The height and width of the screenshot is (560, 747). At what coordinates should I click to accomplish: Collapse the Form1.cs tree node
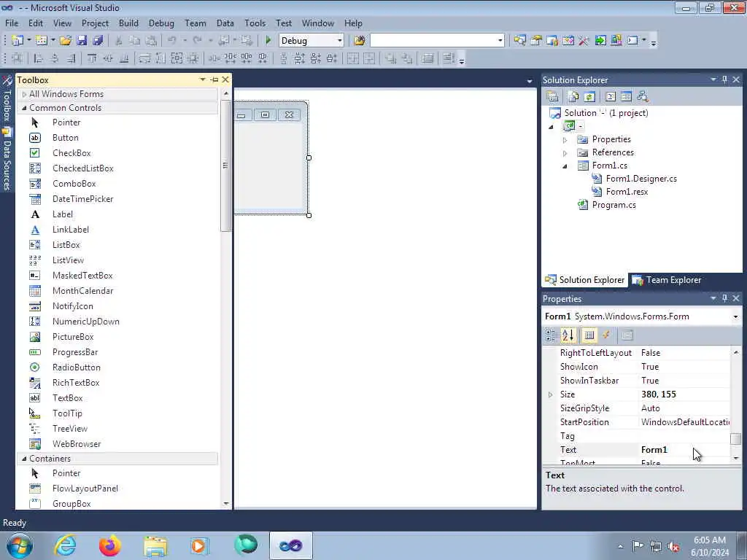click(x=565, y=166)
